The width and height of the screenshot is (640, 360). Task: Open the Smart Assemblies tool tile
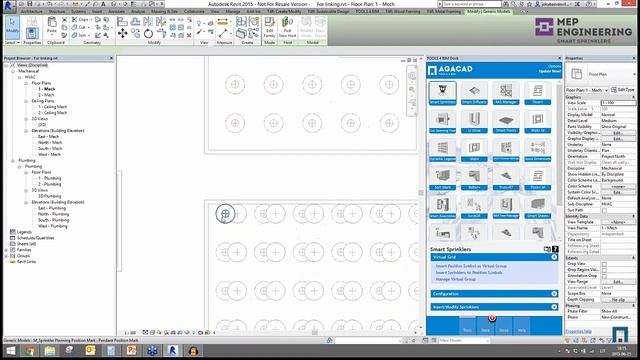[442, 207]
